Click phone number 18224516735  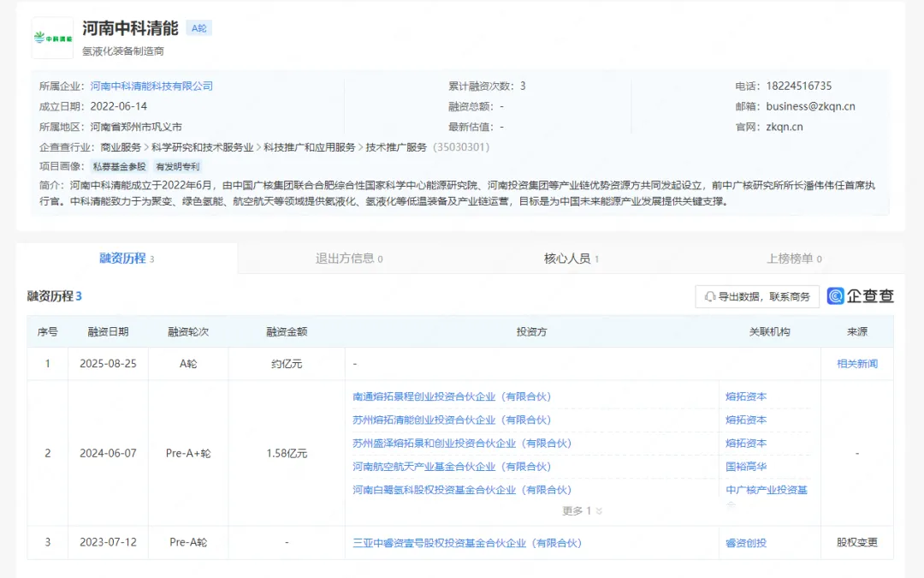(798, 86)
